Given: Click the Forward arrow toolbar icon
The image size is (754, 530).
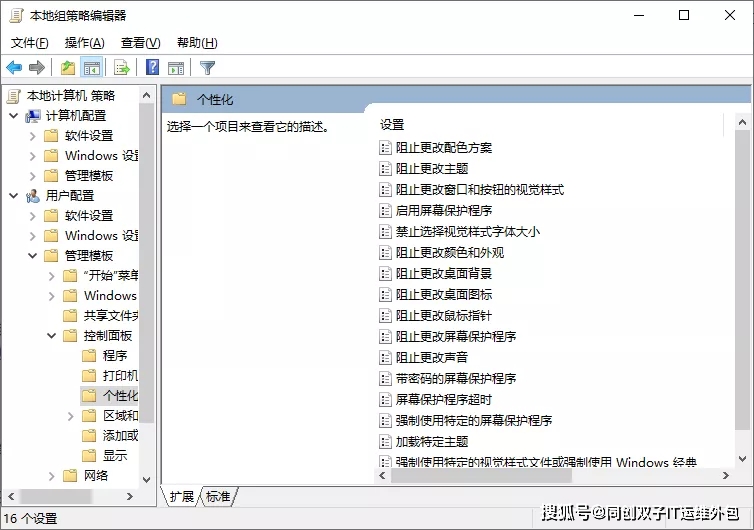Looking at the screenshot, I should (x=37, y=68).
